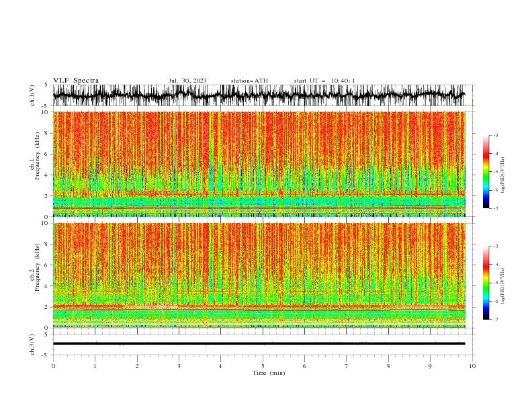
Task: Click the "-5" tick on ch.3 voltage axis
Action: 46,355
